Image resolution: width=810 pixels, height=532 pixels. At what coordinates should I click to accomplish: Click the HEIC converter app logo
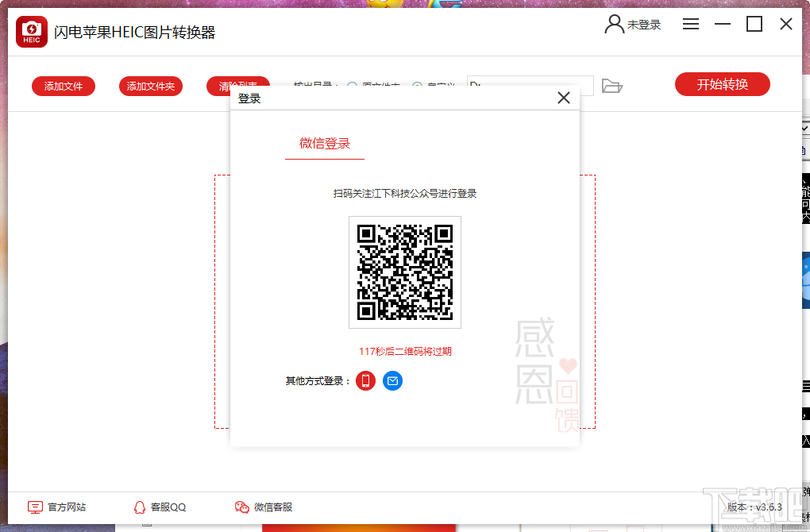(x=32, y=32)
